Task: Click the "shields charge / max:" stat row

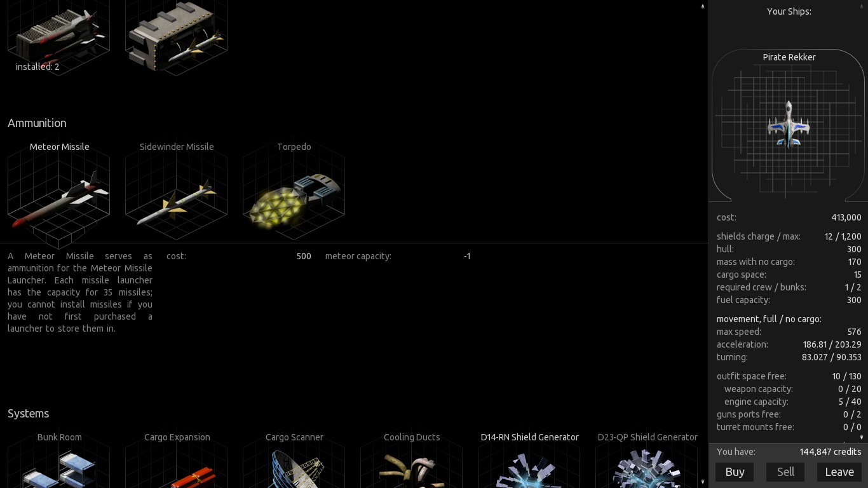Action: (x=789, y=236)
